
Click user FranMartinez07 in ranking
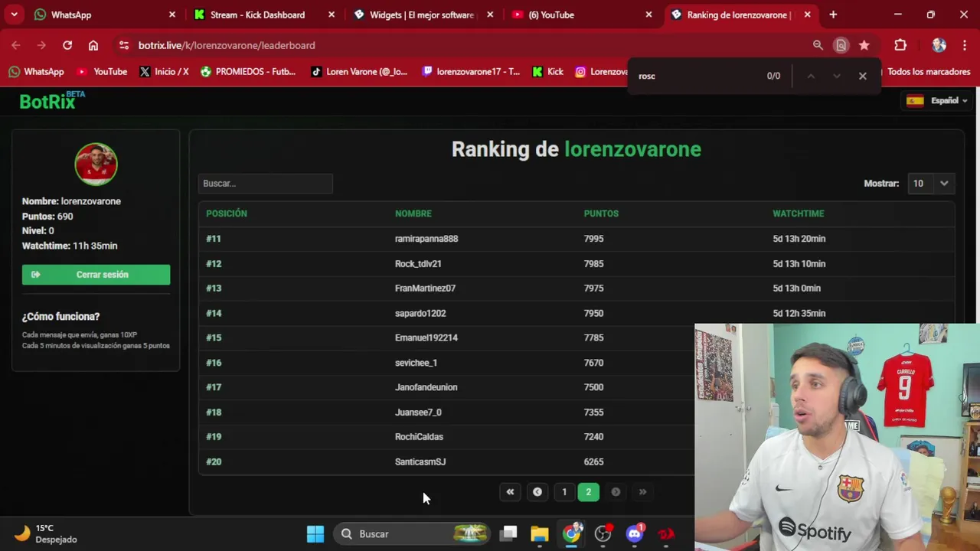(425, 289)
